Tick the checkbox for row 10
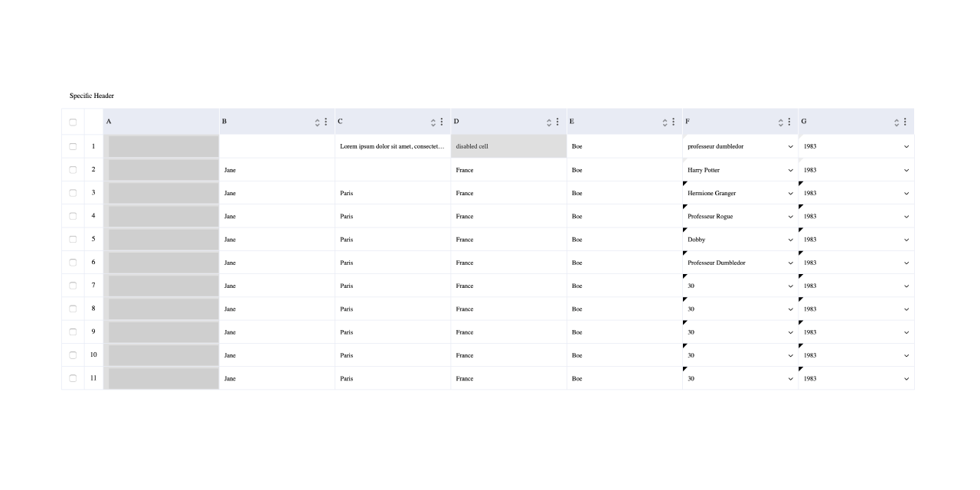Screen dimensions: 980x490 [x=73, y=355]
